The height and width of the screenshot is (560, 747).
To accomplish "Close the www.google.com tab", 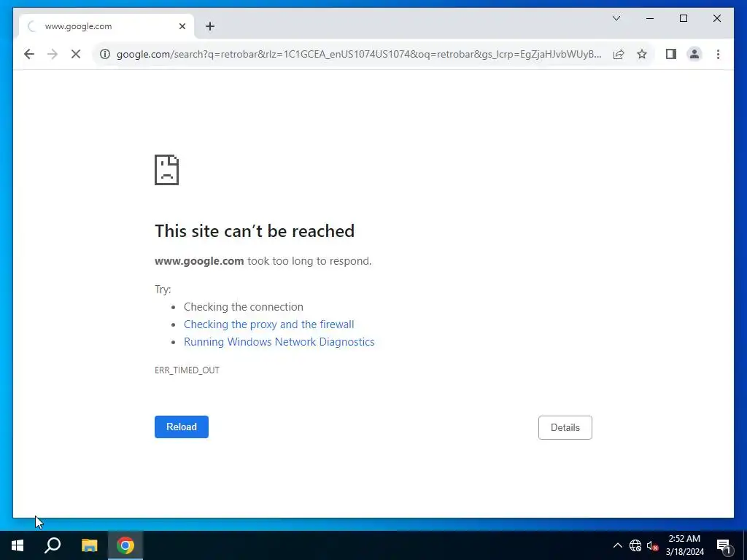I will coord(182,26).
